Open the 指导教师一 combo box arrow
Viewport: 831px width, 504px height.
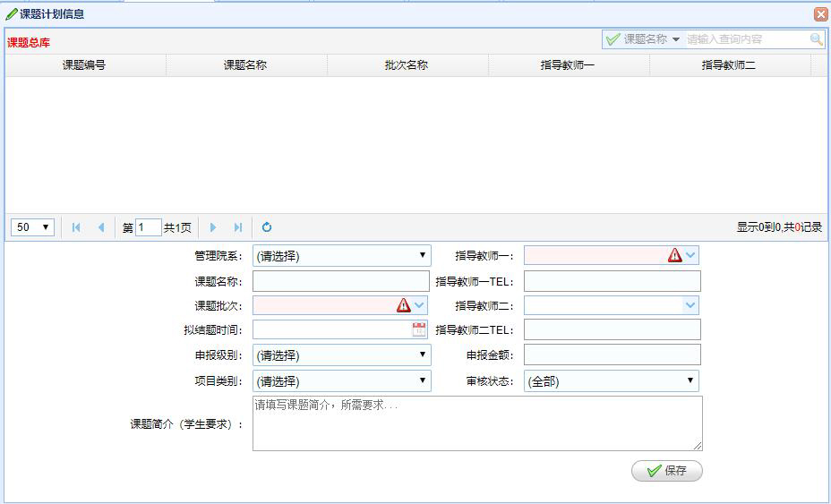[x=690, y=255]
